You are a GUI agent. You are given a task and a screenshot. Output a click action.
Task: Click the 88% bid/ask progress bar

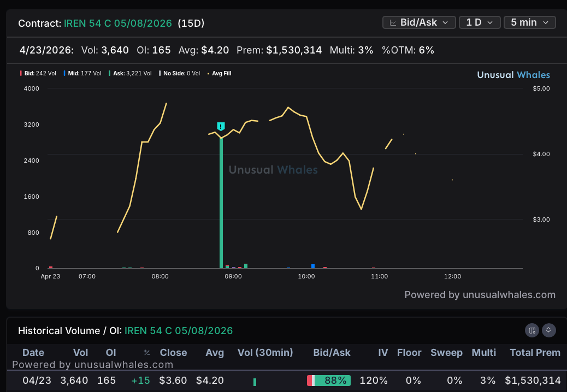(329, 381)
